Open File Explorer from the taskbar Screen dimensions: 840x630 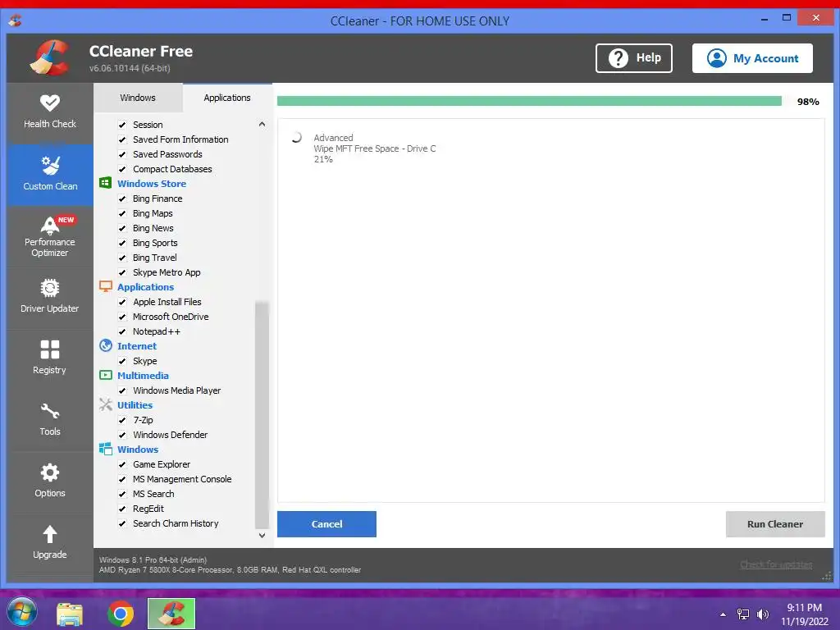click(71, 614)
